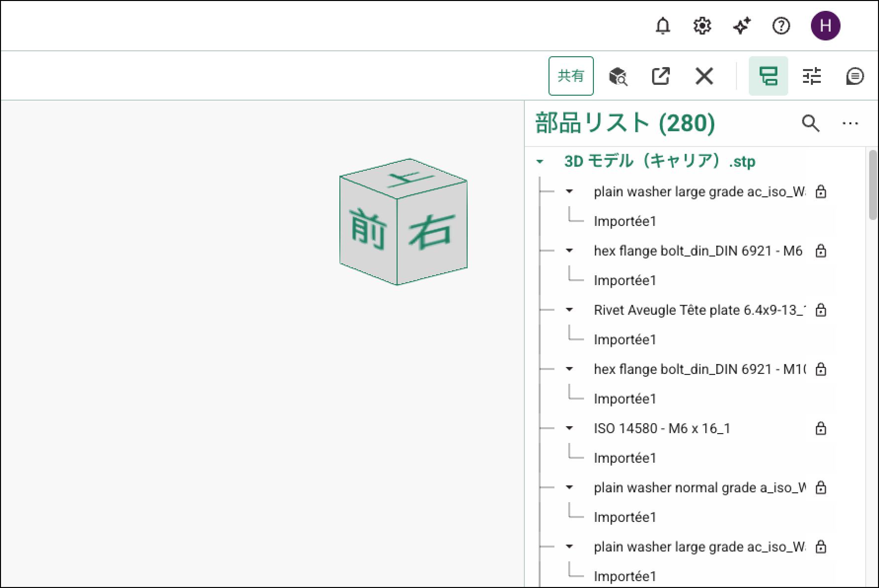The height and width of the screenshot is (588, 879).
Task: Click the AI sparkle icon
Action: tap(741, 26)
